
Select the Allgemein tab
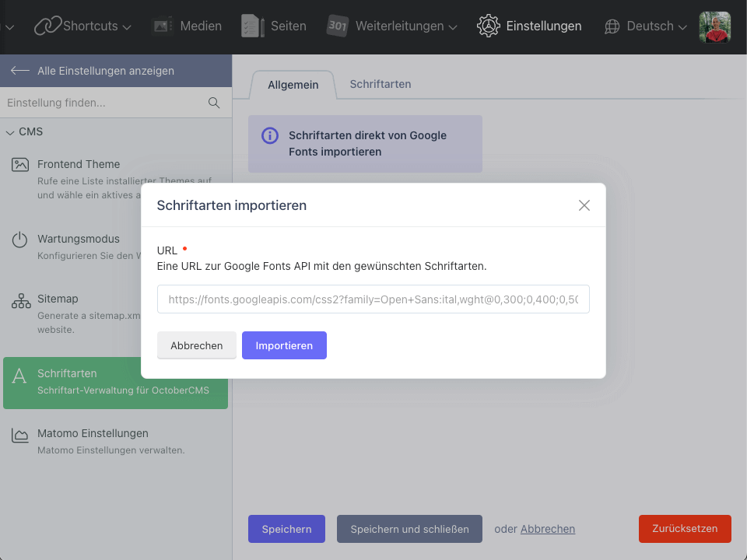293,86
